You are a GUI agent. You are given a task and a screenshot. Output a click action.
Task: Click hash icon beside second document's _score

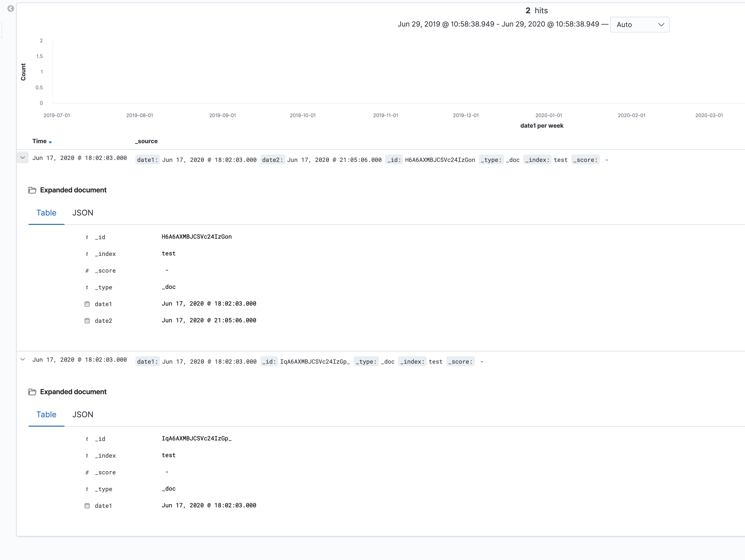coord(87,472)
